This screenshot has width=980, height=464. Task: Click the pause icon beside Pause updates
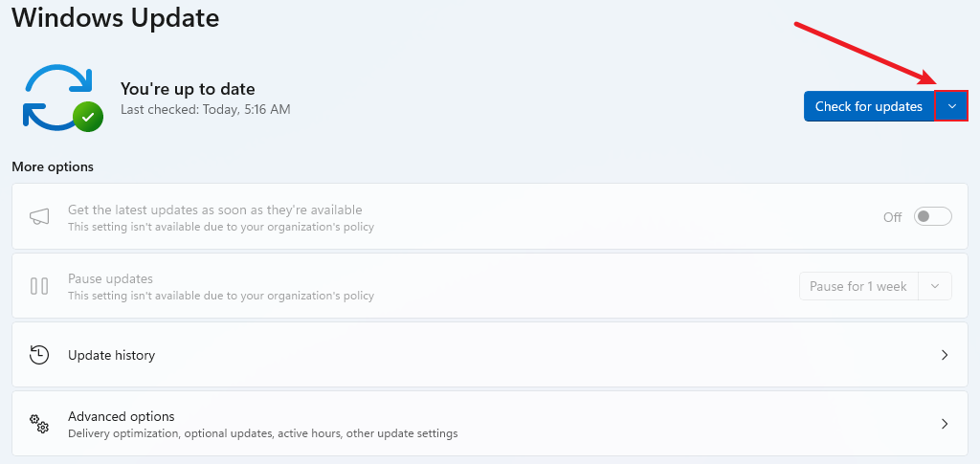(39, 286)
